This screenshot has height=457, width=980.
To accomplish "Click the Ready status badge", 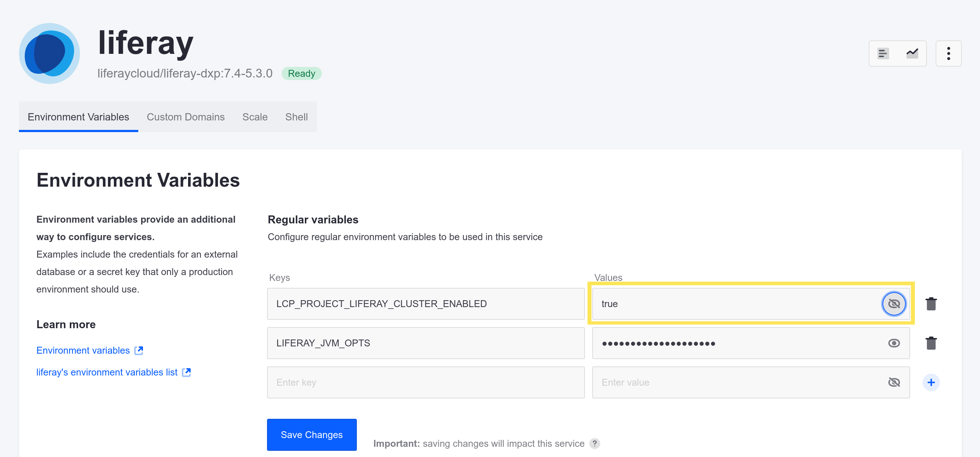I will (x=301, y=73).
